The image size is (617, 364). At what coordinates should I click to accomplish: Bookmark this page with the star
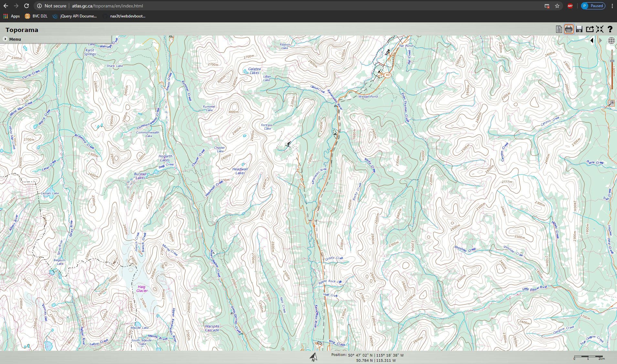coord(557,6)
